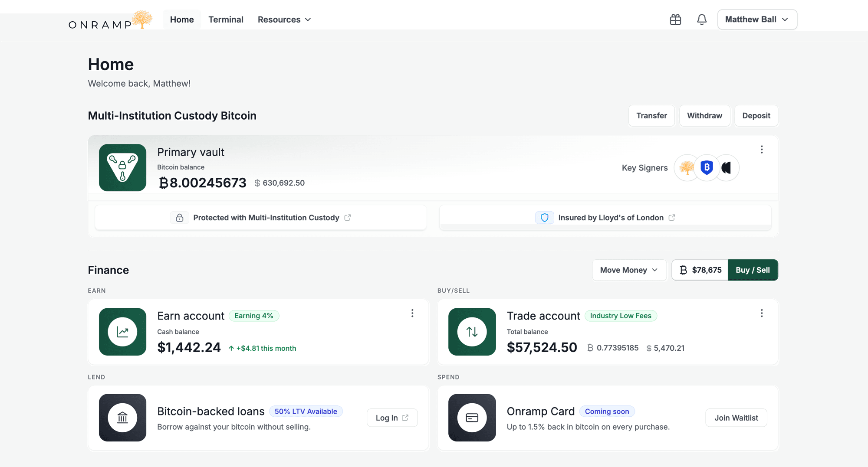Select the Primary vault shield icon
This screenshot has width=868, height=467.
pos(122,168)
